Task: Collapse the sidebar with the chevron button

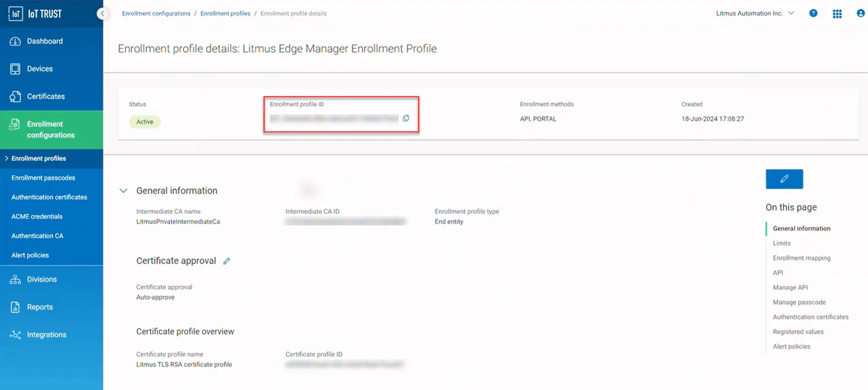Action: pos(102,14)
